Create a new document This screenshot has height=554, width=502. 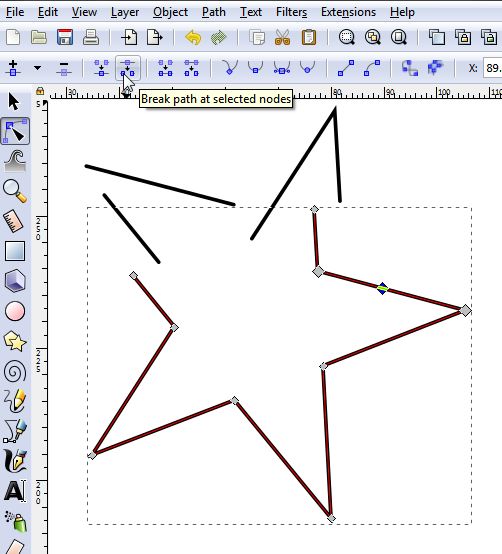pyautogui.click(x=13, y=37)
